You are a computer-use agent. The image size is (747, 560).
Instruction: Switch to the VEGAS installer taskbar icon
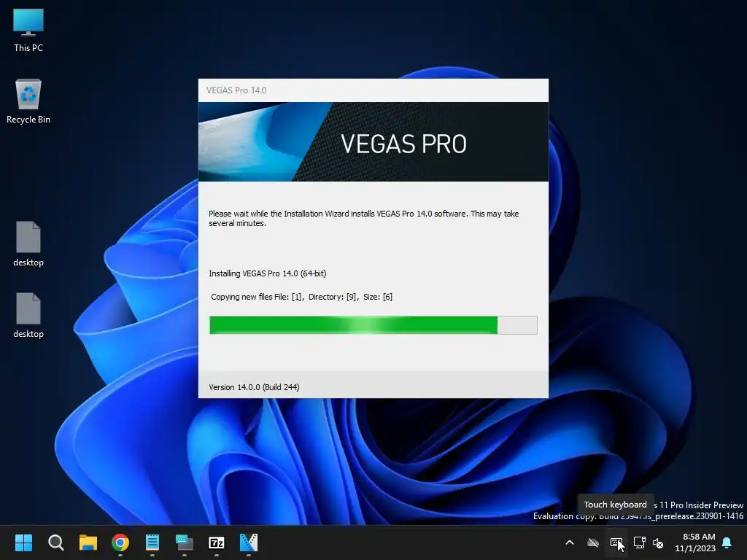tap(248, 542)
